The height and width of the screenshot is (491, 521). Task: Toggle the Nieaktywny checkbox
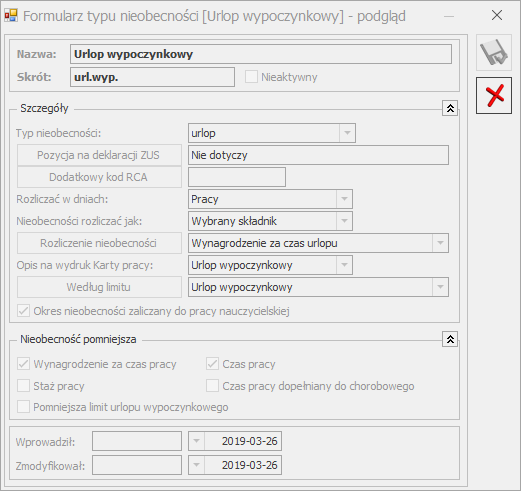[x=251, y=77]
